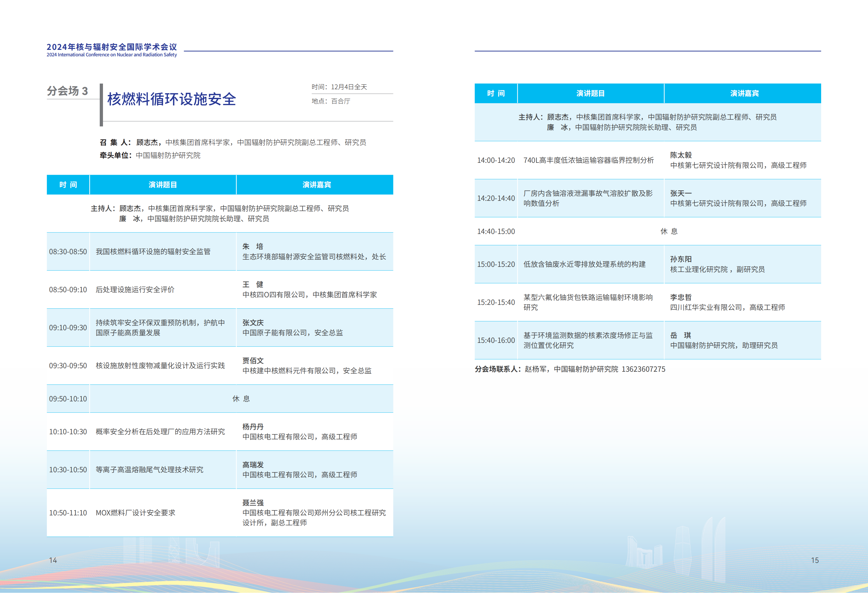Click page number 14
Viewport: 868px width, 593px height.
(53, 560)
